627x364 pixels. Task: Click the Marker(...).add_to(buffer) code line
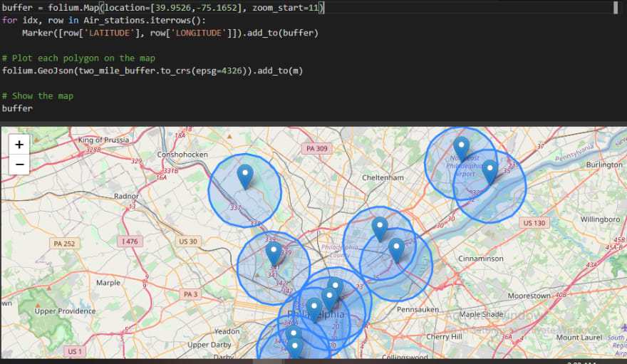pyautogui.click(x=170, y=33)
